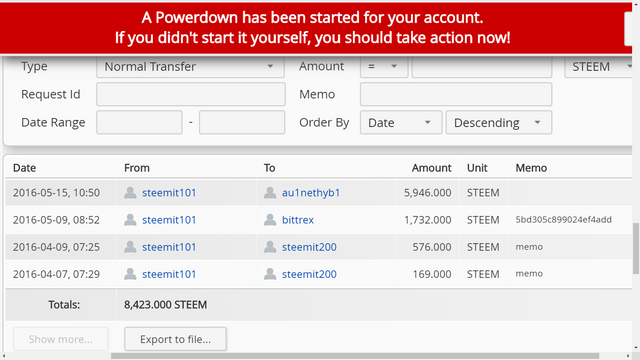The height and width of the screenshot is (360, 640).
Task: Open the au1nethyb1 account link
Action: coord(311,193)
